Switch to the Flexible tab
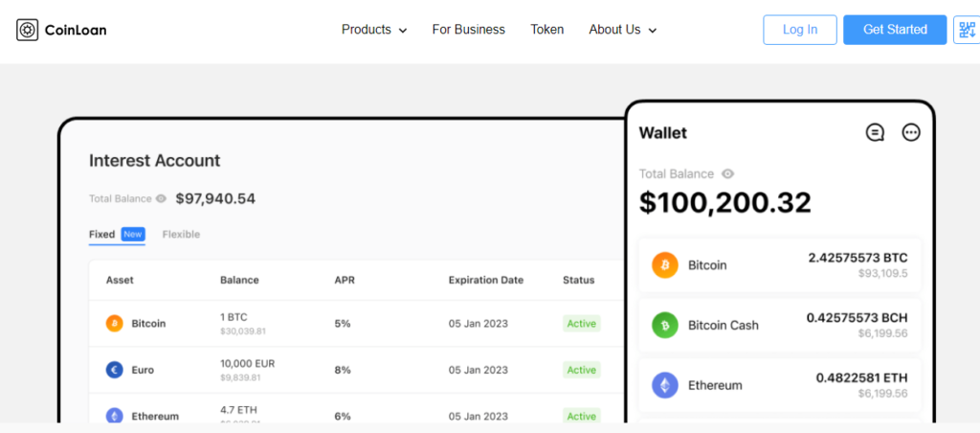 [181, 235]
